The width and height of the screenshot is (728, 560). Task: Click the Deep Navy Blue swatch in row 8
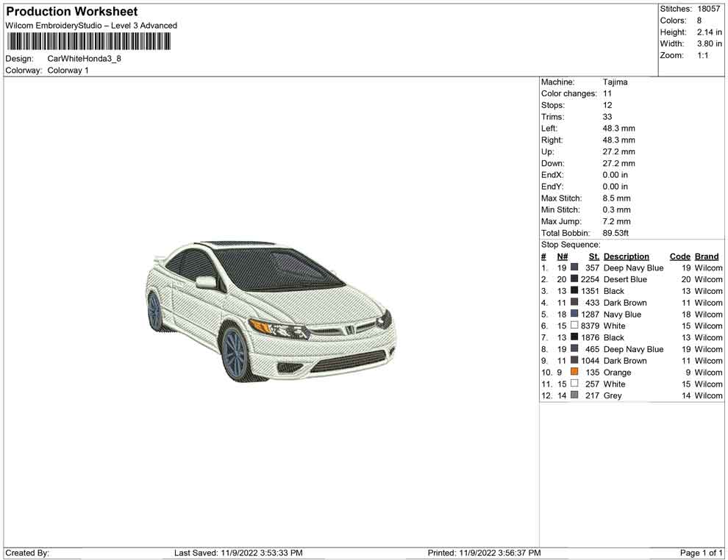tap(574, 348)
